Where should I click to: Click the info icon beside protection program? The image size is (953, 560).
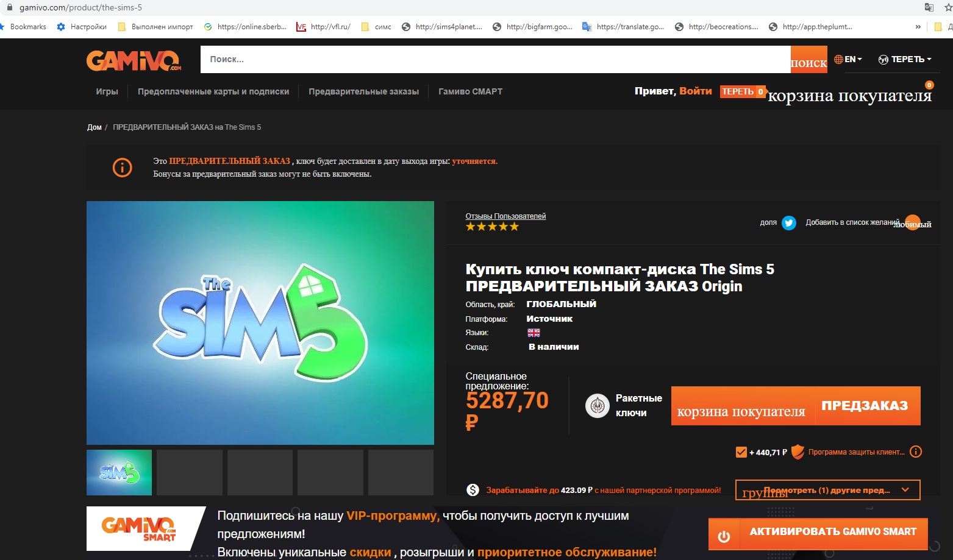coord(916,452)
